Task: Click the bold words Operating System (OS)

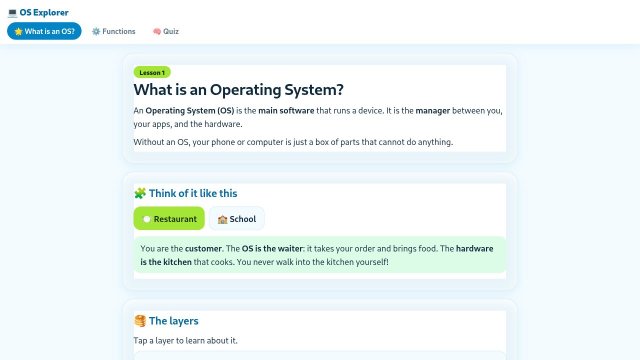Action: point(190,111)
